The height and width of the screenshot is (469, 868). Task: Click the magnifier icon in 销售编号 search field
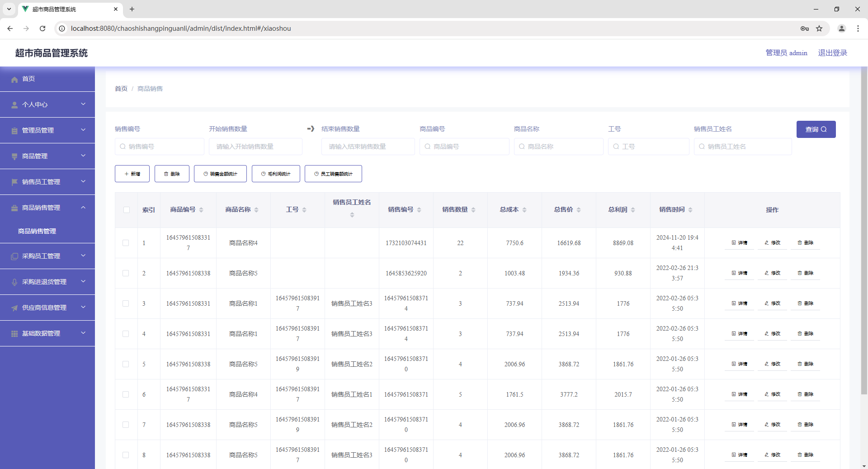(x=123, y=147)
